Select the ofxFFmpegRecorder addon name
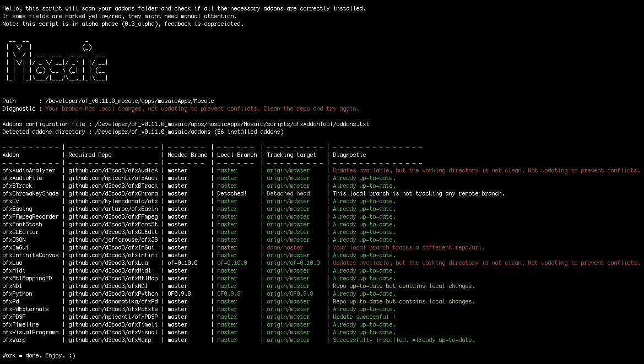This screenshot has width=644, height=364. (x=30, y=216)
